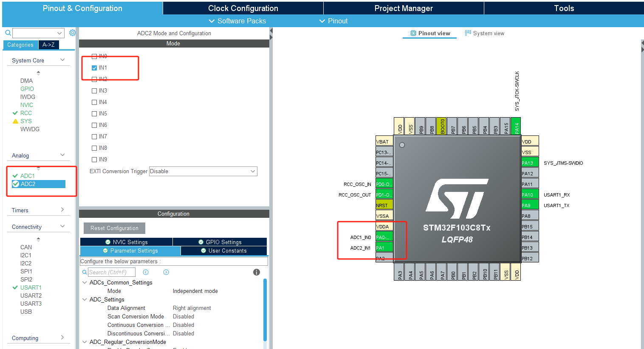Open the sidebar search combo dropdown
Screen dimensions: 644x349
point(59,33)
